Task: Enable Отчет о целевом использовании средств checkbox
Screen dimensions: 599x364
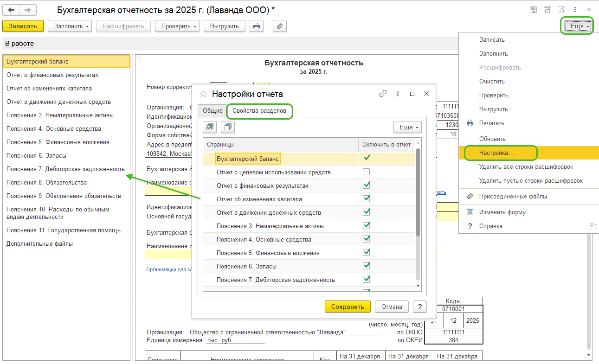Action: [367, 172]
